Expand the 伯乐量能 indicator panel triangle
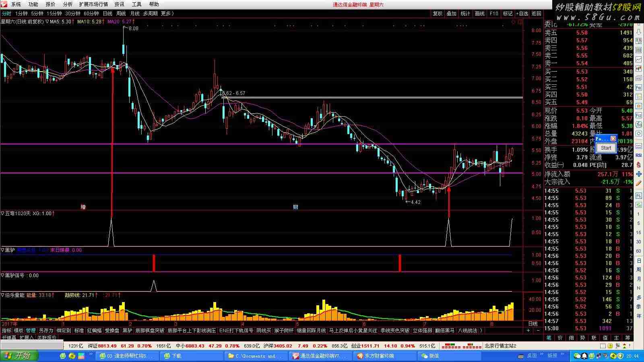Image resolution: width=644 pixels, height=362 pixels. (x=2, y=295)
